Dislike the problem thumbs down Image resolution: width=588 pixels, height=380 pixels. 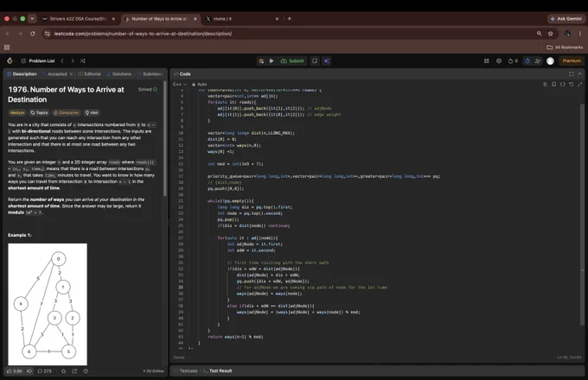(x=29, y=371)
